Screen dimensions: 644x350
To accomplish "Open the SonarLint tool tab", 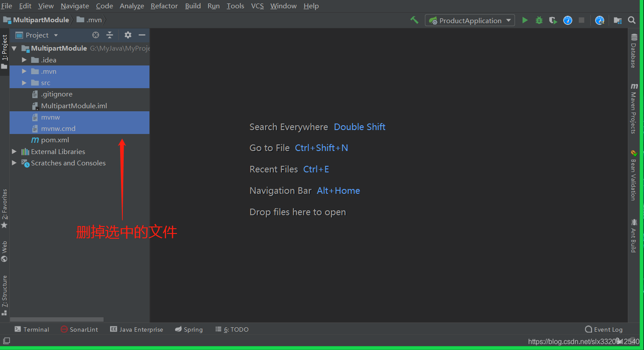I will pos(80,329).
